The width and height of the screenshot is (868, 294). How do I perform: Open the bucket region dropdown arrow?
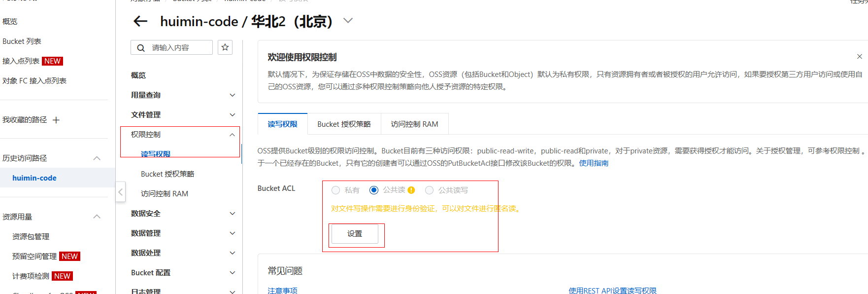[348, 21]
